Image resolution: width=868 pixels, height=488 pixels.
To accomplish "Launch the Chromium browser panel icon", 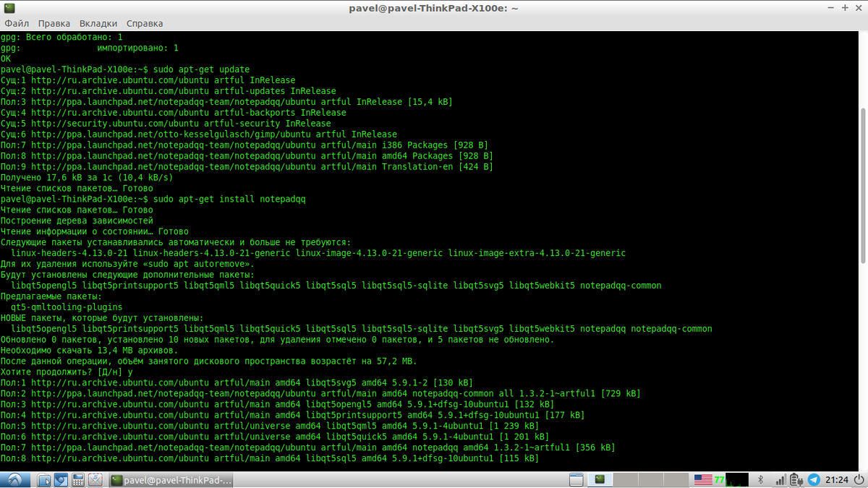I will click(x=61, y=479).
